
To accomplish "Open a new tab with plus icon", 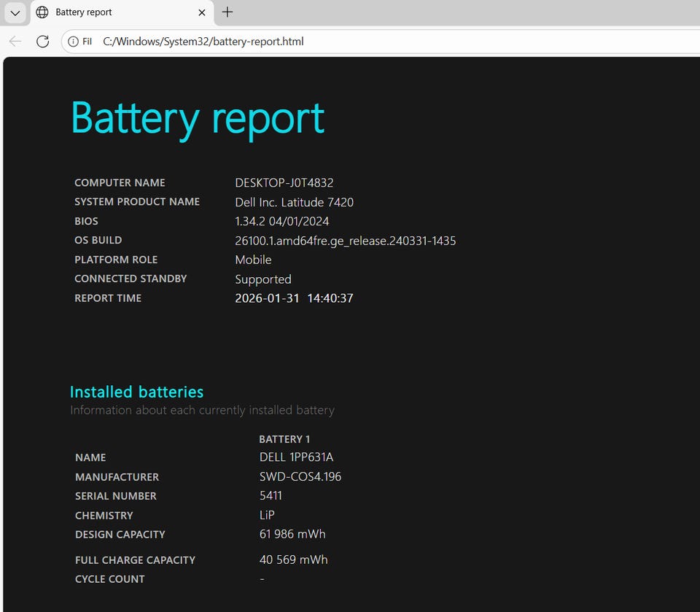I will coord(227,12).
